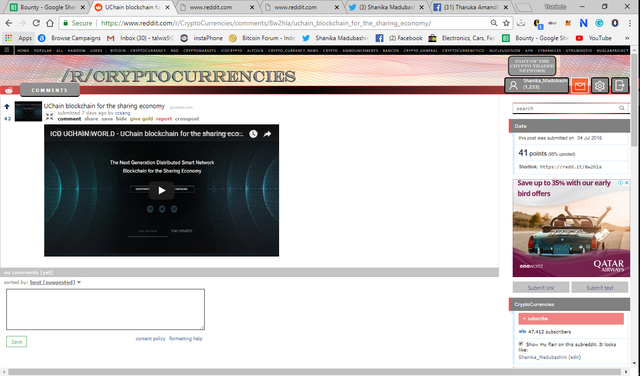Click the video share arrow icon
This screenshot has height=376, width=640.
267,134
